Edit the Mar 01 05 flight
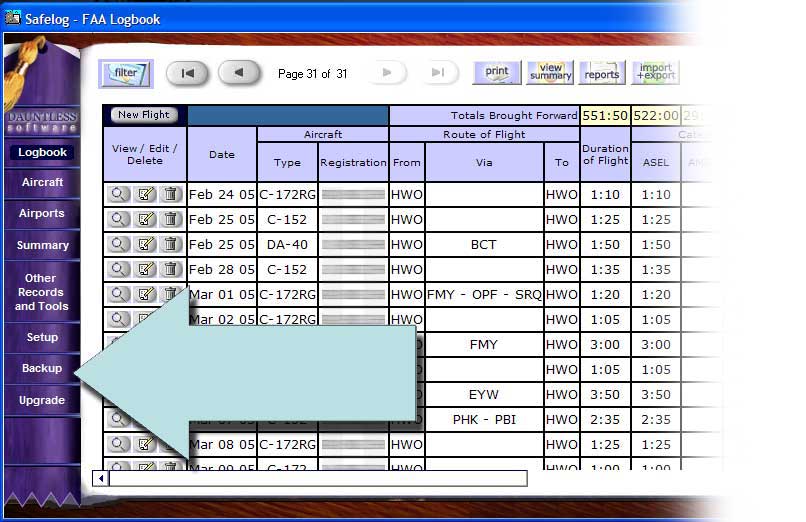The height and width of the screenshot is (522, 806). point(145,294)
